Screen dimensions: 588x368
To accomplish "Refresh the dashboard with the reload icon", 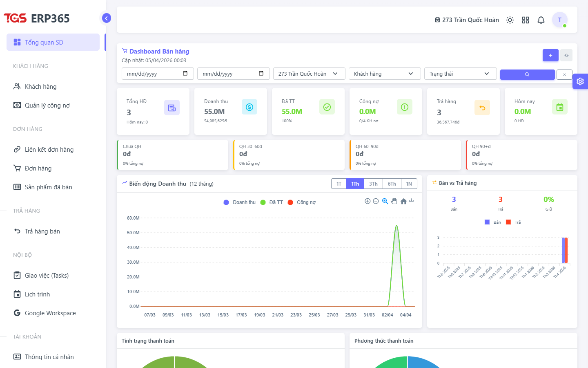I will pos(566,55).
